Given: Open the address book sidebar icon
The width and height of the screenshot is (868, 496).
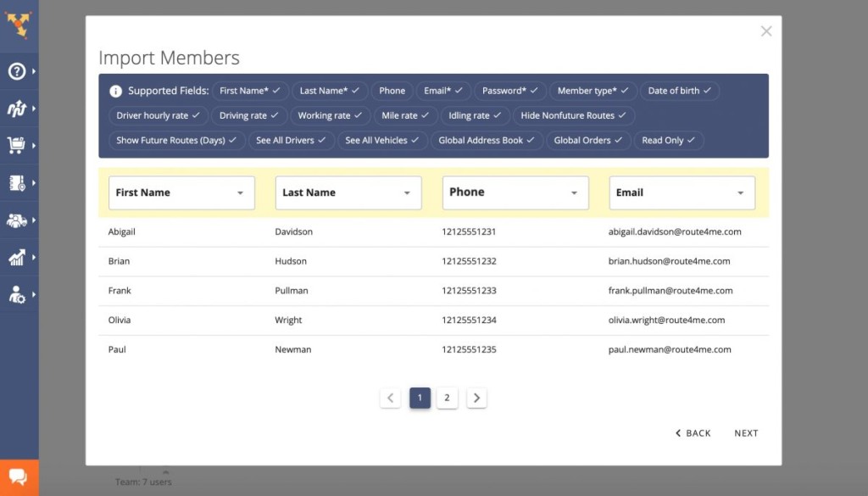Looking at the screenshot, I should point(17,183).
